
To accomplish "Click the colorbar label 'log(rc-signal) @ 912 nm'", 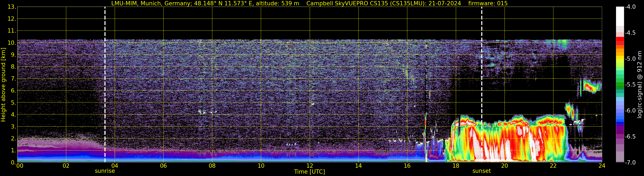I will [x=640, y=85].
